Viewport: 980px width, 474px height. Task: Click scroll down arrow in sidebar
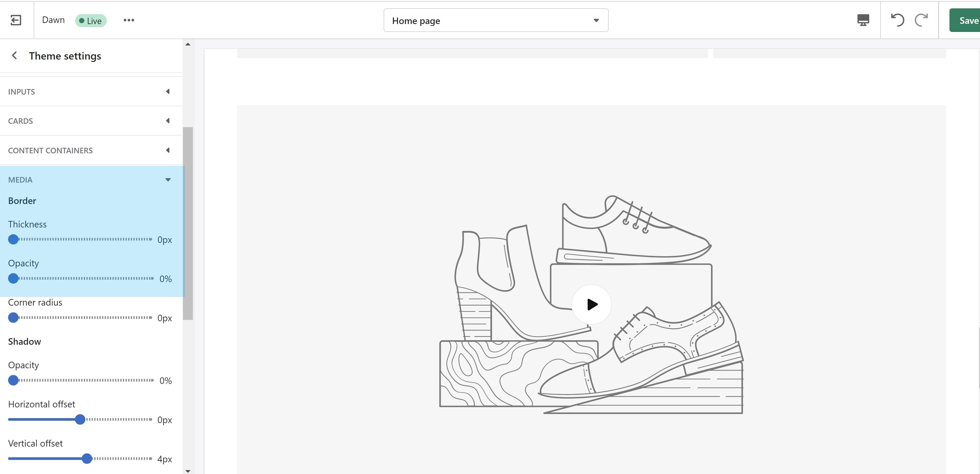tap(188, 471)
